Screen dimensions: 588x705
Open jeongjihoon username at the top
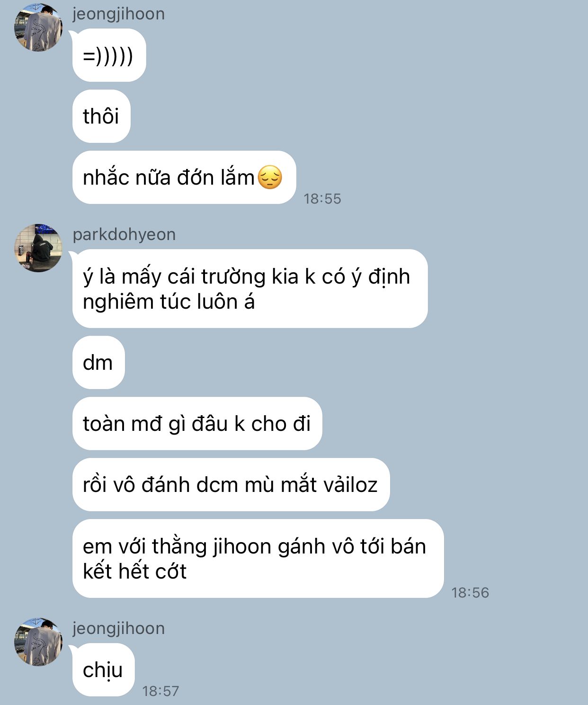click(119, 14)
